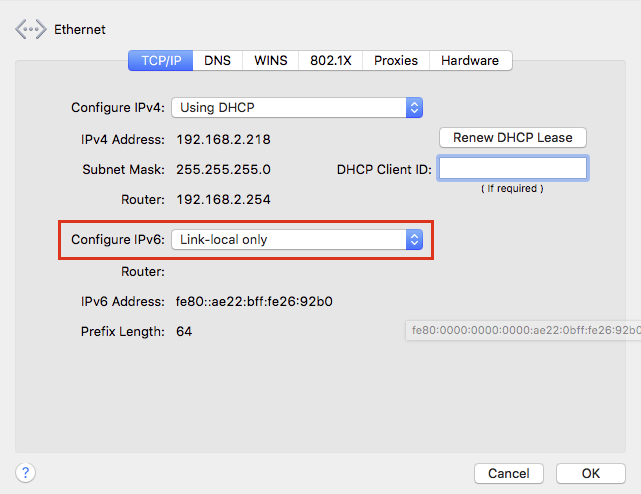Select the 802.1X tab

pyautogui.click(x=330, y=61)
